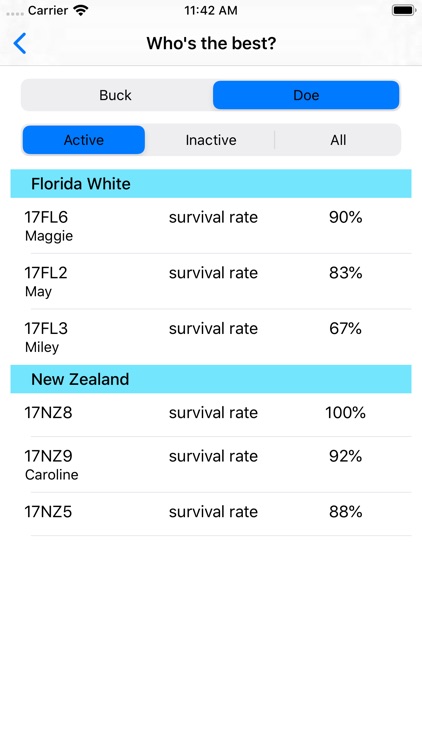Show All rabbits filter
The image size is (422, 750).
(x=338, y=140)
